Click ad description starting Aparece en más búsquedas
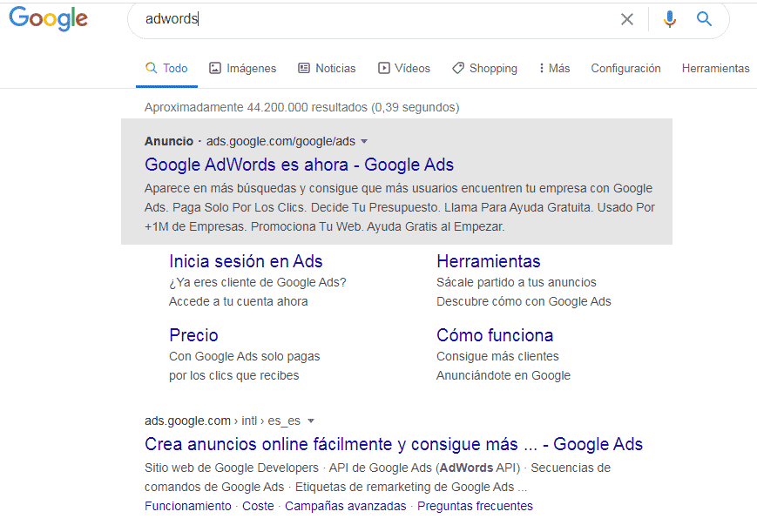This screenshot has height=532, width=757. coord(400,207)
